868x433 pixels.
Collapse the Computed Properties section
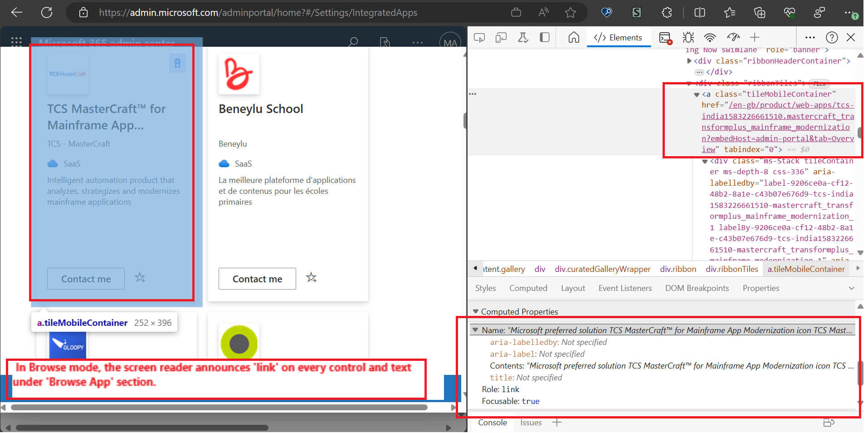click(476, 312)
